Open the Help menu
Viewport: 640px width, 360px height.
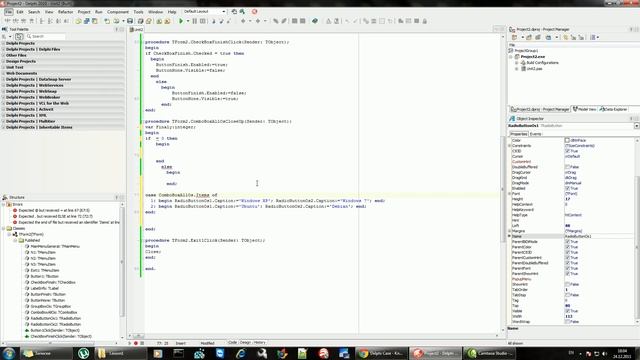coord(172,12)
